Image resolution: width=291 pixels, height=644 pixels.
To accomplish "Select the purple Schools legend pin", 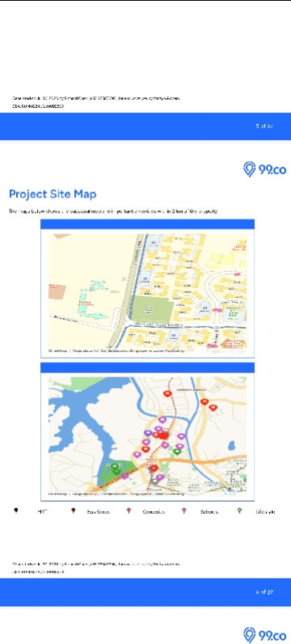I will pos(184,510).
